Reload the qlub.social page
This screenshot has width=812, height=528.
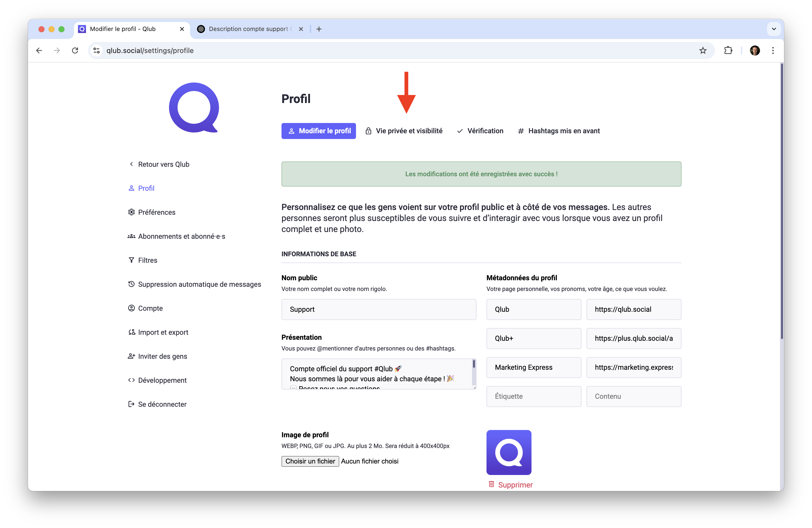coord(75,50)
